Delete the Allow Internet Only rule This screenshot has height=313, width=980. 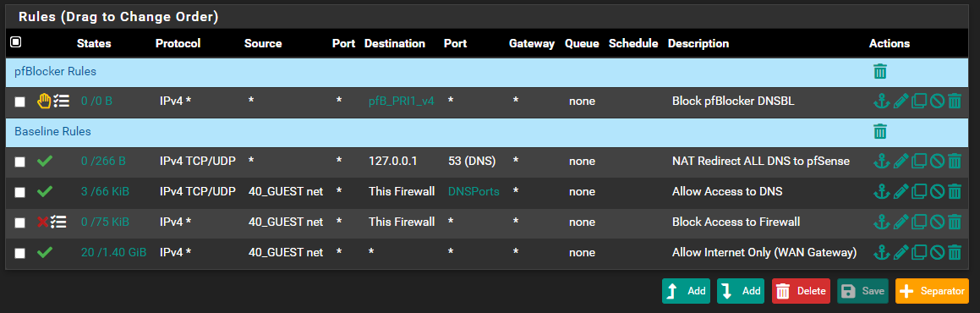pyautogui.click(x=955, y=252)
